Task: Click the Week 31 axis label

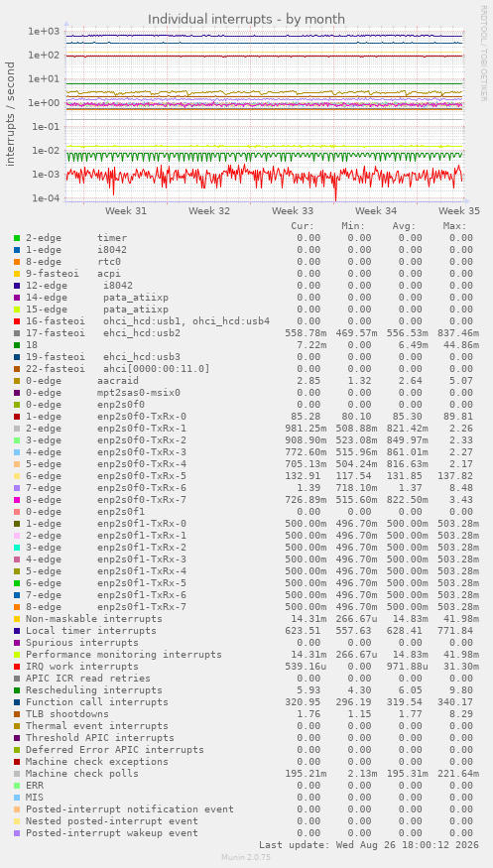Action: [126, 211]
